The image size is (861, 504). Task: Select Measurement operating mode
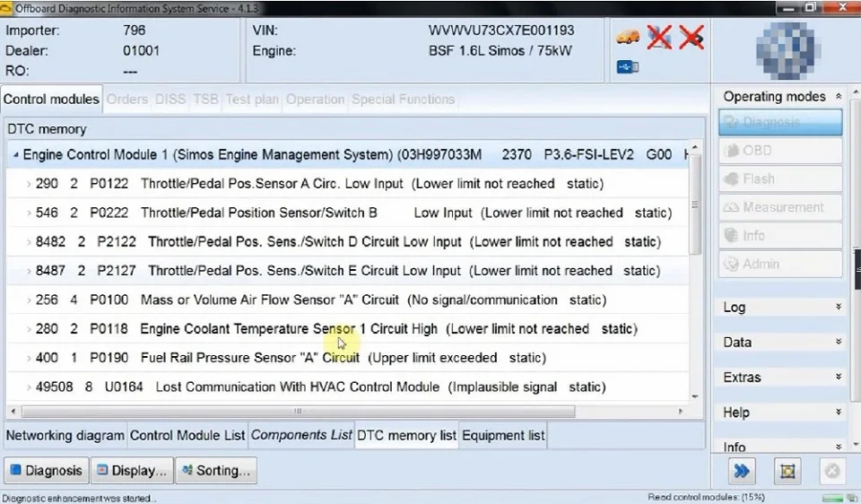(780, 207)
